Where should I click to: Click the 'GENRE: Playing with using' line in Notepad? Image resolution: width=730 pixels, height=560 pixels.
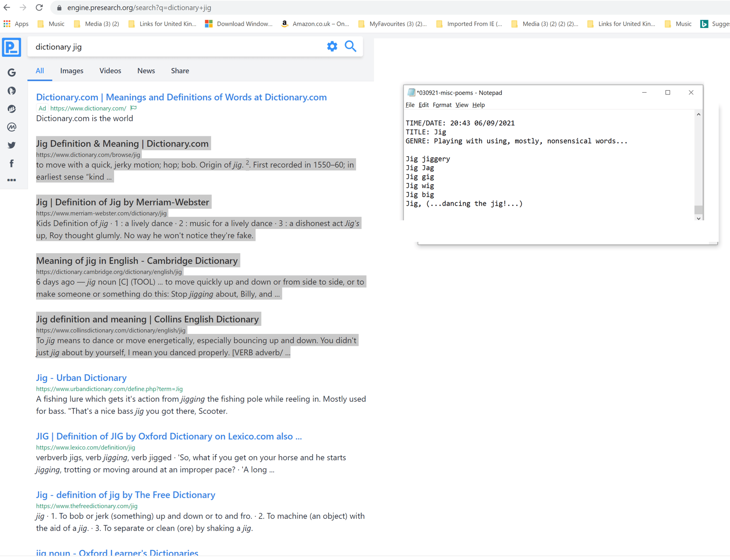(x=517, y=141)
